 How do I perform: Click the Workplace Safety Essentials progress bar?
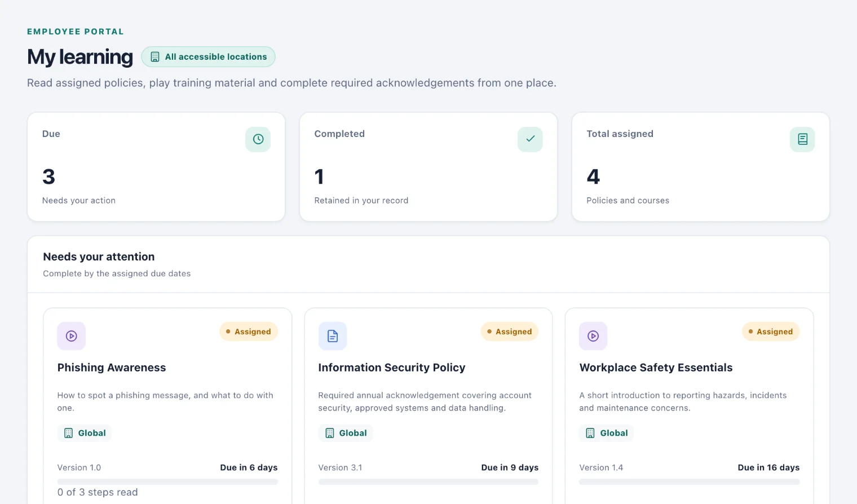point(690,482)
